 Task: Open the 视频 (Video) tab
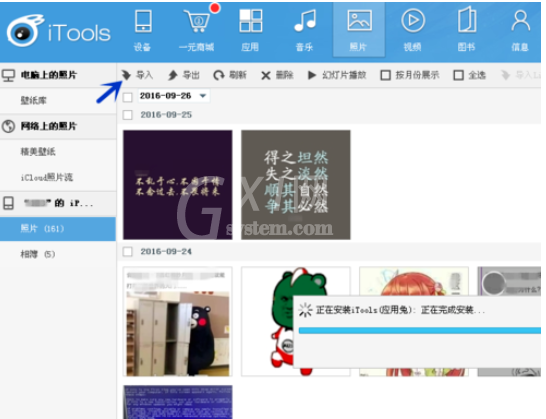click(413, 31)
